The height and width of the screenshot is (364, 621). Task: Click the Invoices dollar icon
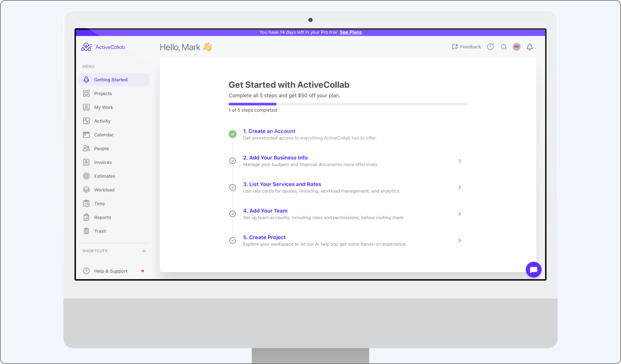(x=86, y=162)
